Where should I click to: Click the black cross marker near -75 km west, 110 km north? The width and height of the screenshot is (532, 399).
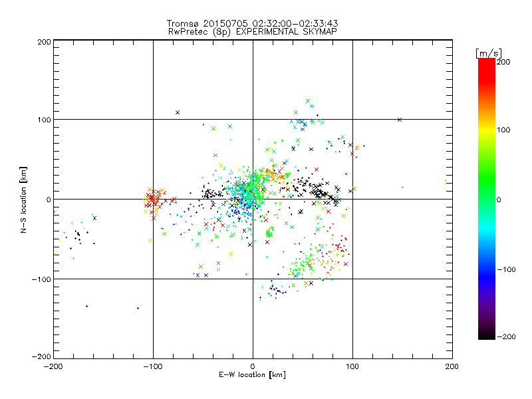[178, 112]
